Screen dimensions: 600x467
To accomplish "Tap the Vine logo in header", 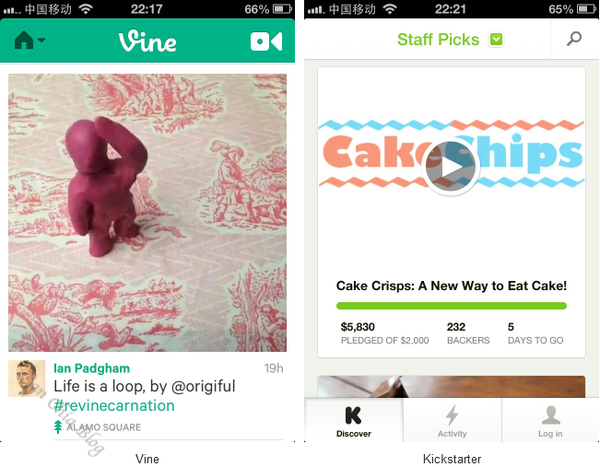I will (x=148, y=41).
